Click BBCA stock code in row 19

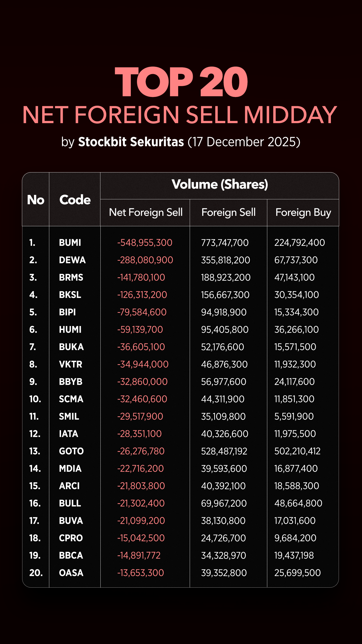pyautogui.click(x=71, y=555)
